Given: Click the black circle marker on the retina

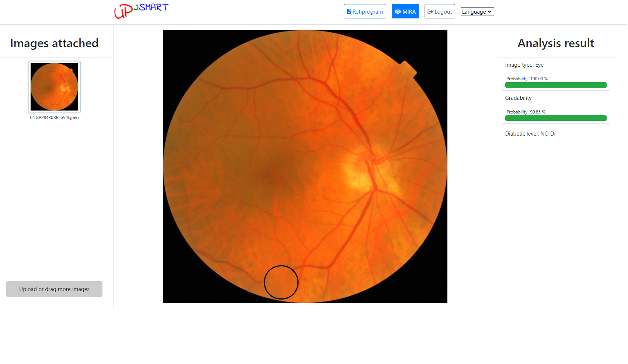Looking at the screenshot, I should pyautogui.click(x=281, y=282).
